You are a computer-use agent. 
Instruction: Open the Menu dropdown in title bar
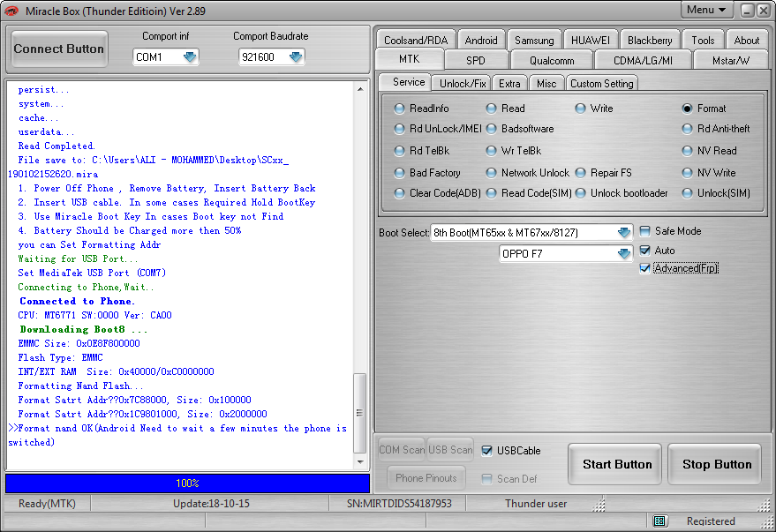706,10
